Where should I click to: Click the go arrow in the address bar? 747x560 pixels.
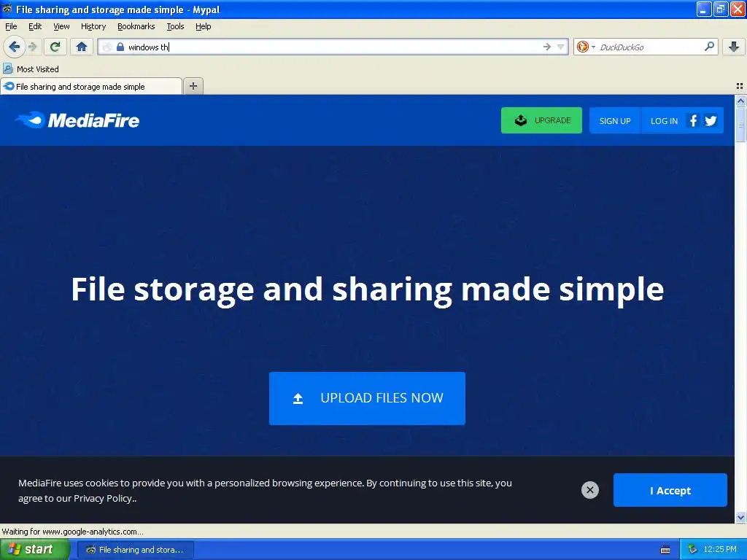tap(546, 47)
